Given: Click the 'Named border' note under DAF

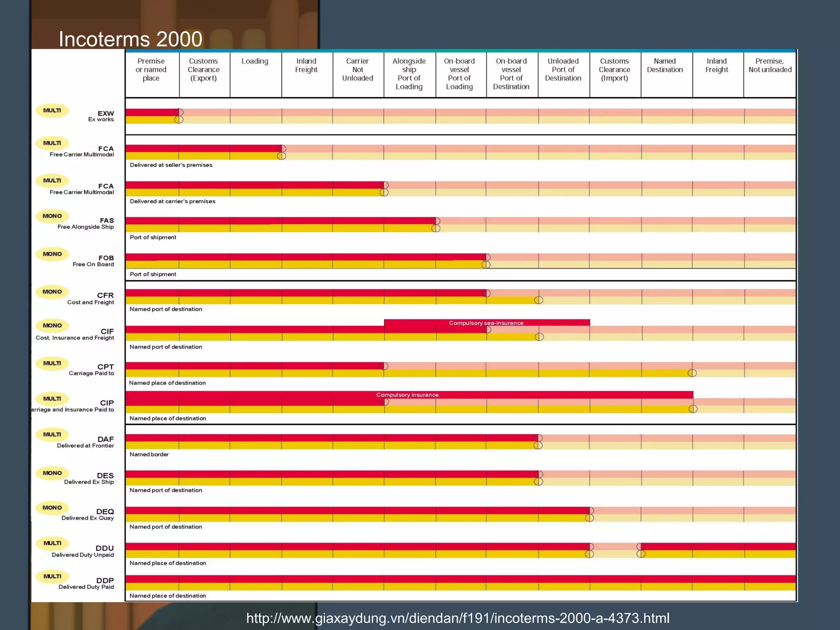Looking at the screenshot, I should pyautogui.click(x=149, y=454).
